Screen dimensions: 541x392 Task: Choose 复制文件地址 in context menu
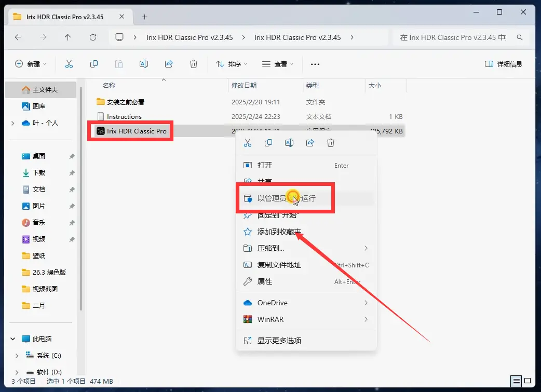[x=306, y=265]
